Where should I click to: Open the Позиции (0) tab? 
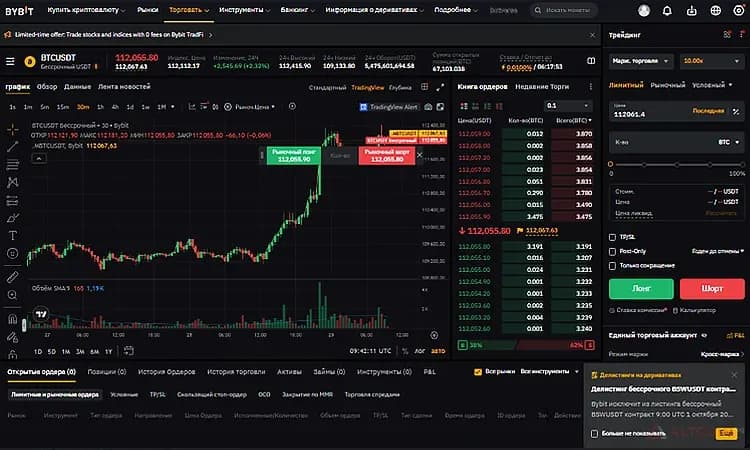coord(107,372)
